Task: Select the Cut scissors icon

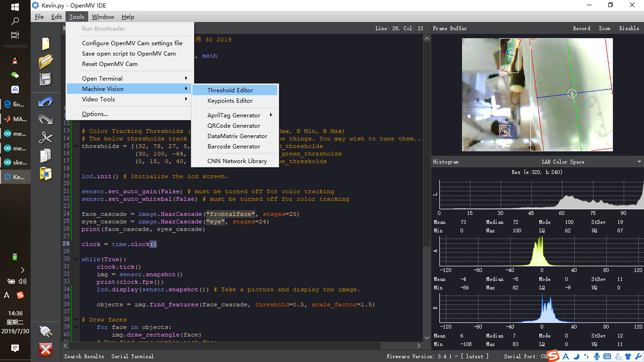Action: [46, 138]
